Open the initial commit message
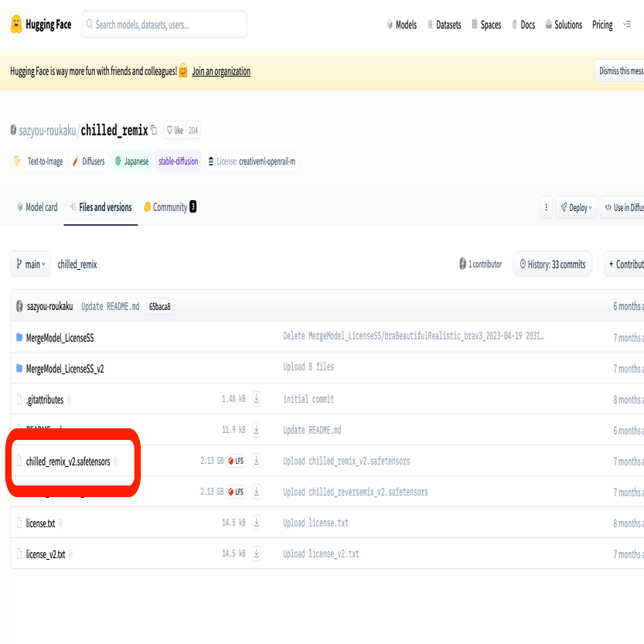 308,399
